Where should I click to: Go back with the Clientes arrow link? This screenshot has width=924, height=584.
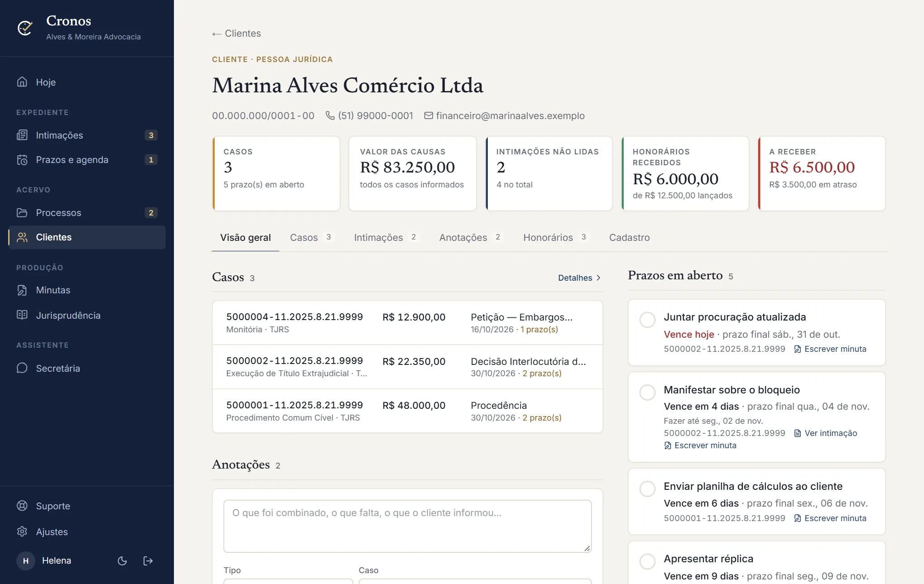236,34
